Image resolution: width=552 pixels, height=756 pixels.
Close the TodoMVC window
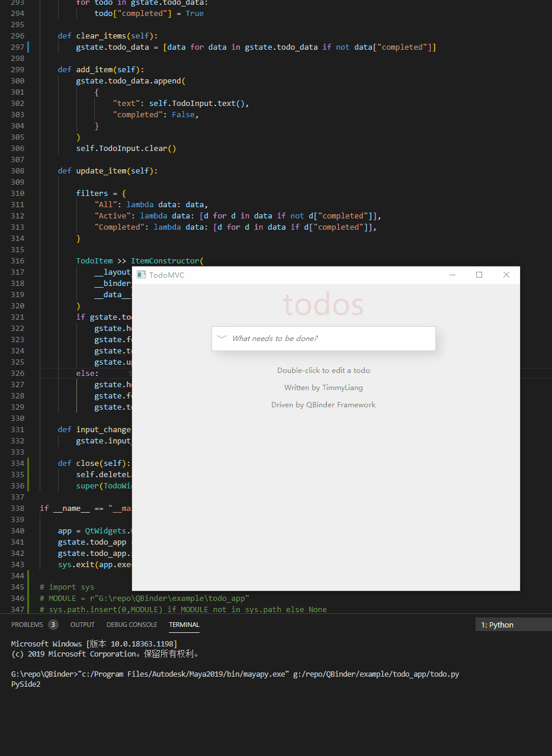pos(506,275)
